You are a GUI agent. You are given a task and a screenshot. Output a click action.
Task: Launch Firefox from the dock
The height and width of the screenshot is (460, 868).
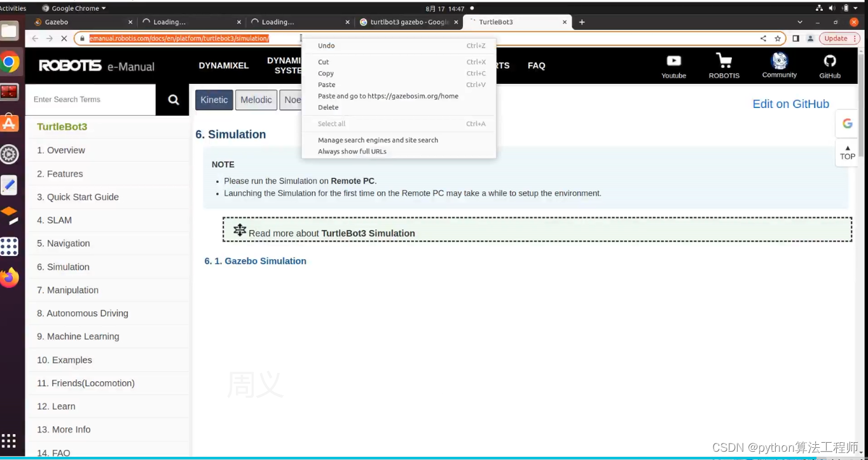9,277
